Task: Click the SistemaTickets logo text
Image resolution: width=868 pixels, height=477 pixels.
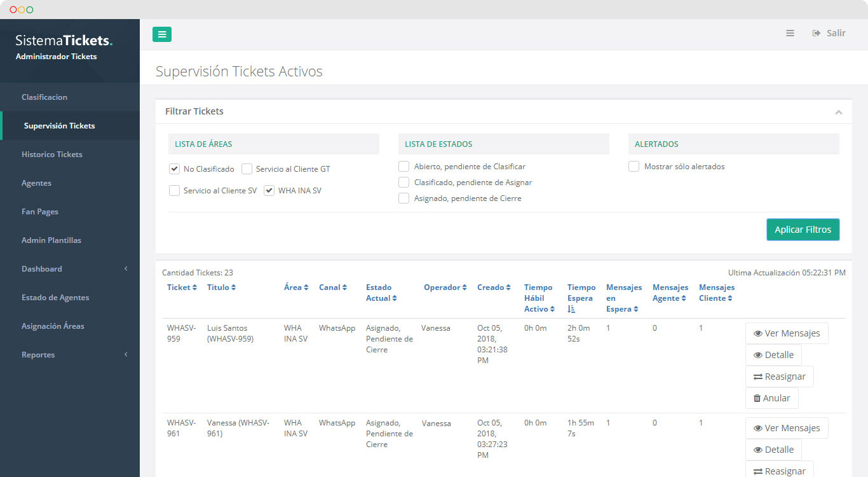Action: click(x=64, y=40)
